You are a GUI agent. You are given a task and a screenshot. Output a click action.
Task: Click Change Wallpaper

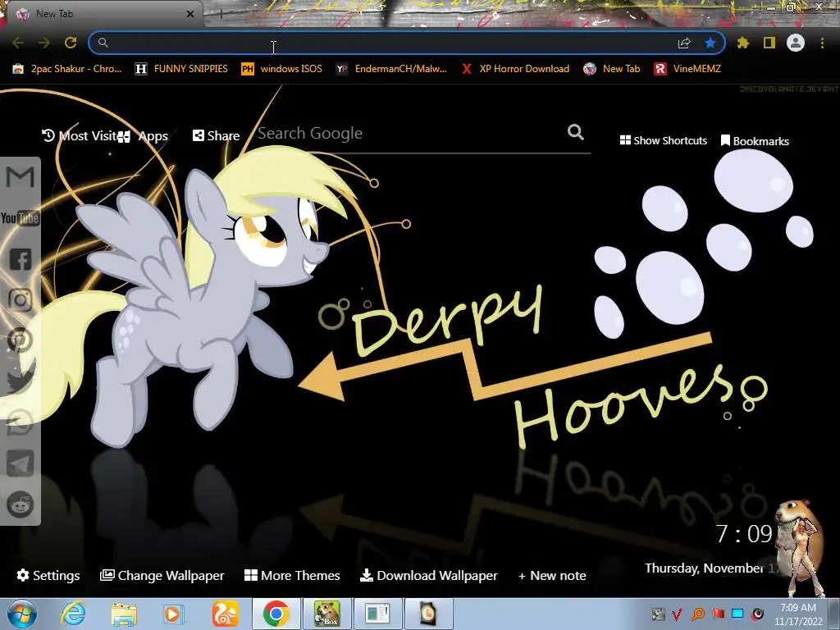point(162,575)
